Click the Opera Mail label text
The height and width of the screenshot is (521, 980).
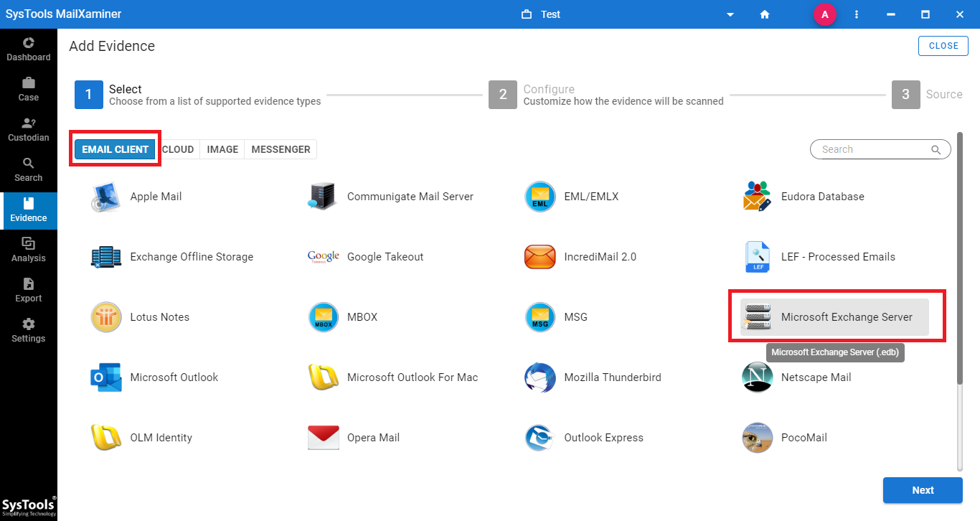(373, 438)
